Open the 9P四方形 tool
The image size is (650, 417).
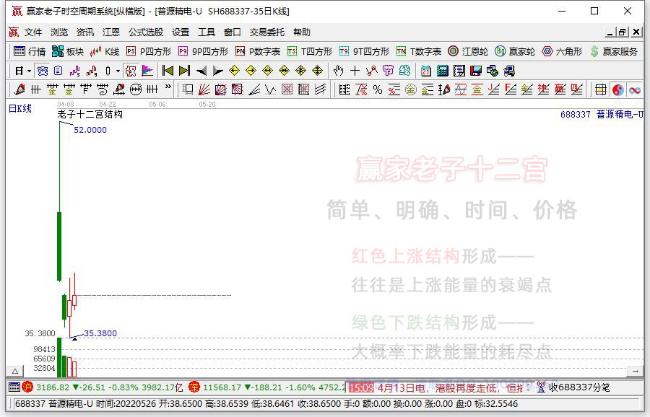click(x=203, y=51)
